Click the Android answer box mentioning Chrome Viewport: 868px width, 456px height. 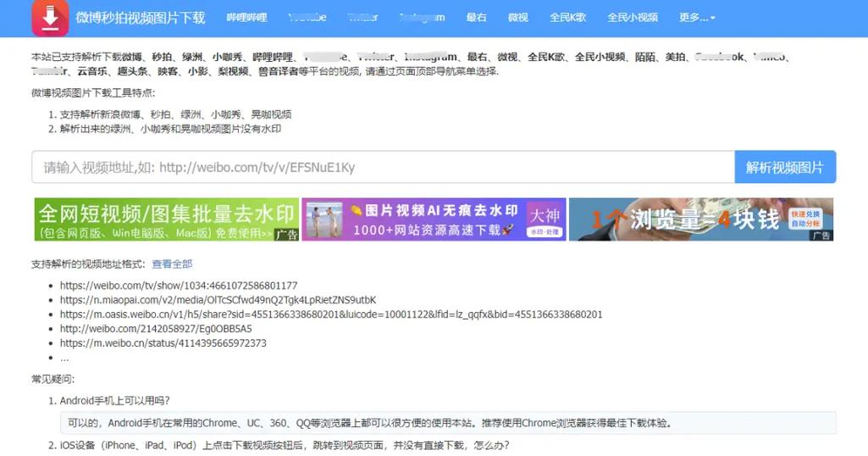pos(448,423)
